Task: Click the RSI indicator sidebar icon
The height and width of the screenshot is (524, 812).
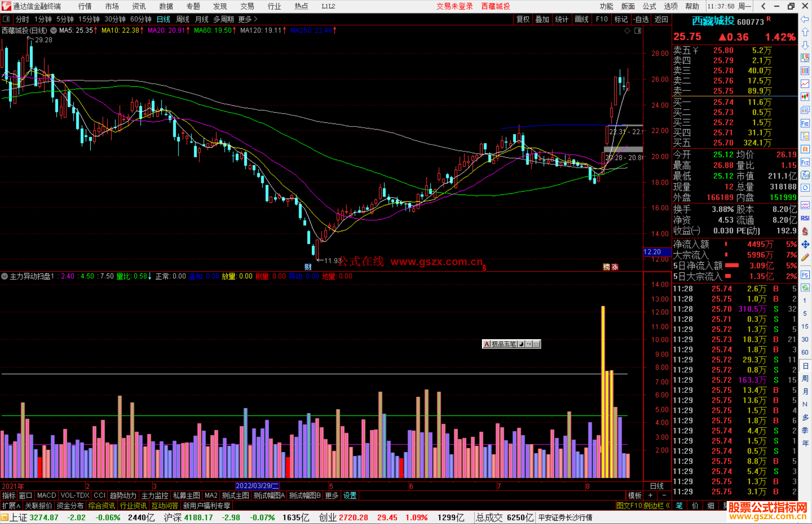Action: pyautogui.click(x=805, y=218)
